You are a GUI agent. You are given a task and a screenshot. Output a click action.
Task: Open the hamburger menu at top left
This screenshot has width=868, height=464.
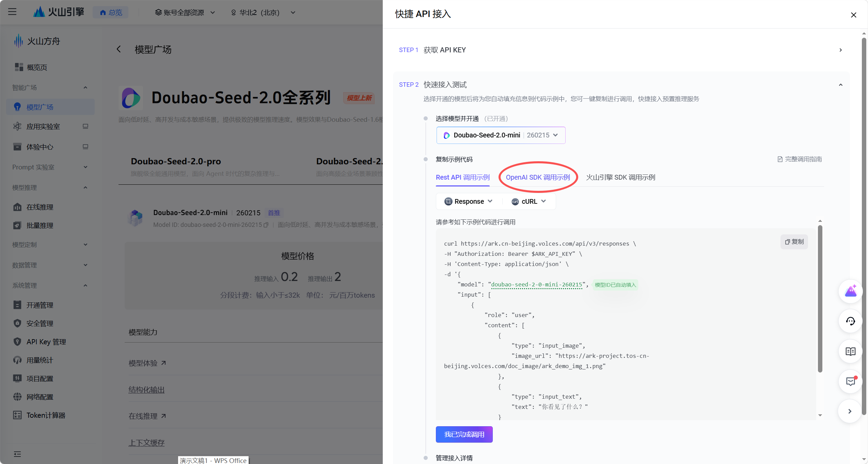tap(12, 12)
